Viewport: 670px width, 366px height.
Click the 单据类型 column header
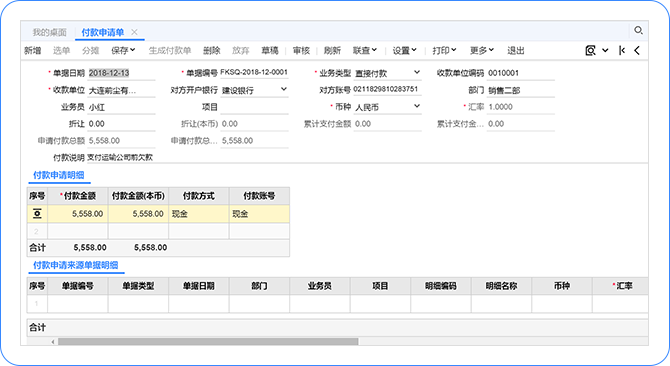(138, 286)
